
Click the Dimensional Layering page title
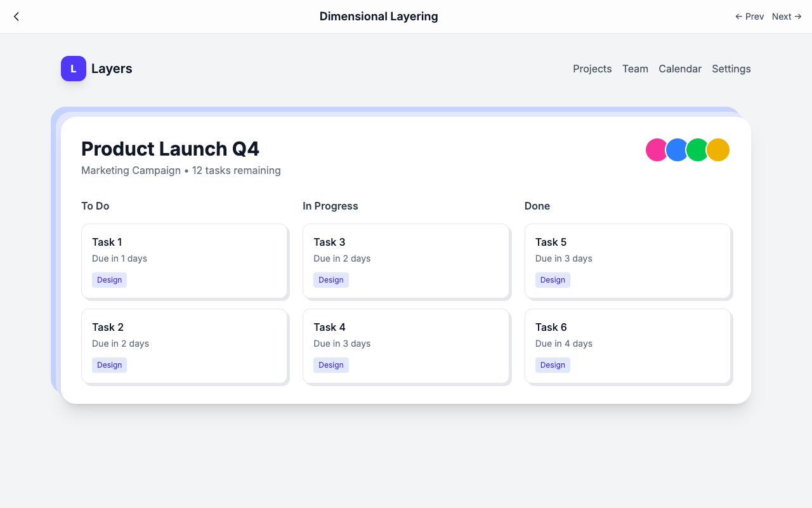tap(379, 17)
